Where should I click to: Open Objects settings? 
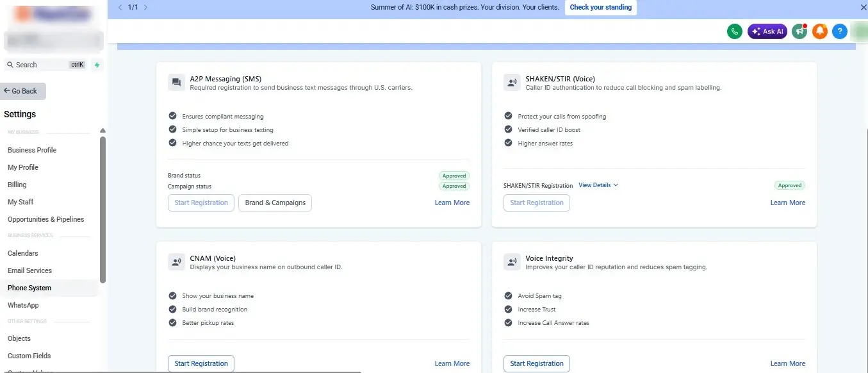pyautogui.click(x=19, y=338)
